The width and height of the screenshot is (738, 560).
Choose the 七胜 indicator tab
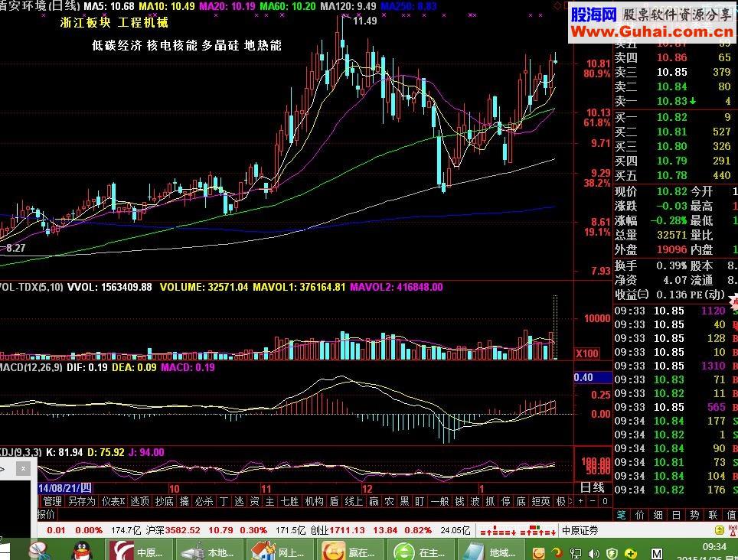click(289, 501)
